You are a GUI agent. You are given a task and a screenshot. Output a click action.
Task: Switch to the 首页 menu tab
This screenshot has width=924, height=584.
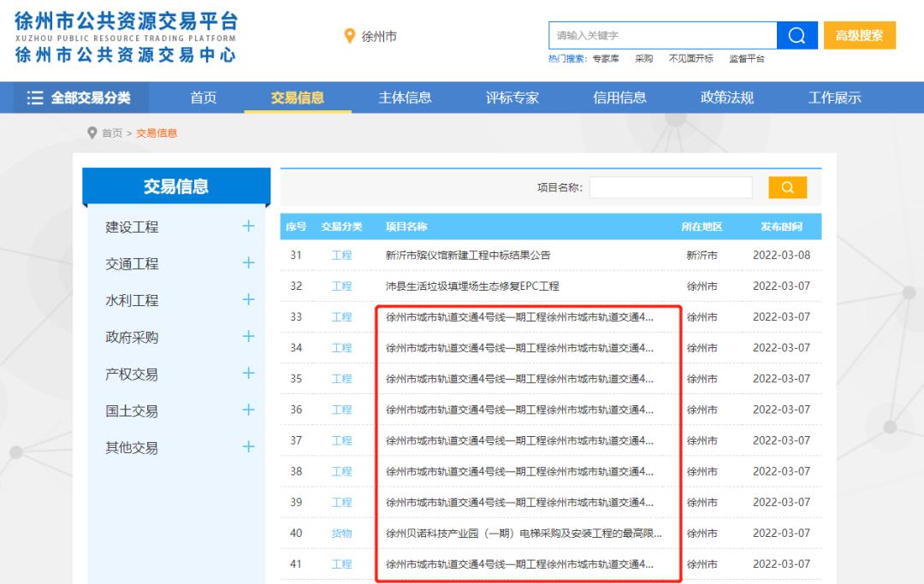(202, 97)
